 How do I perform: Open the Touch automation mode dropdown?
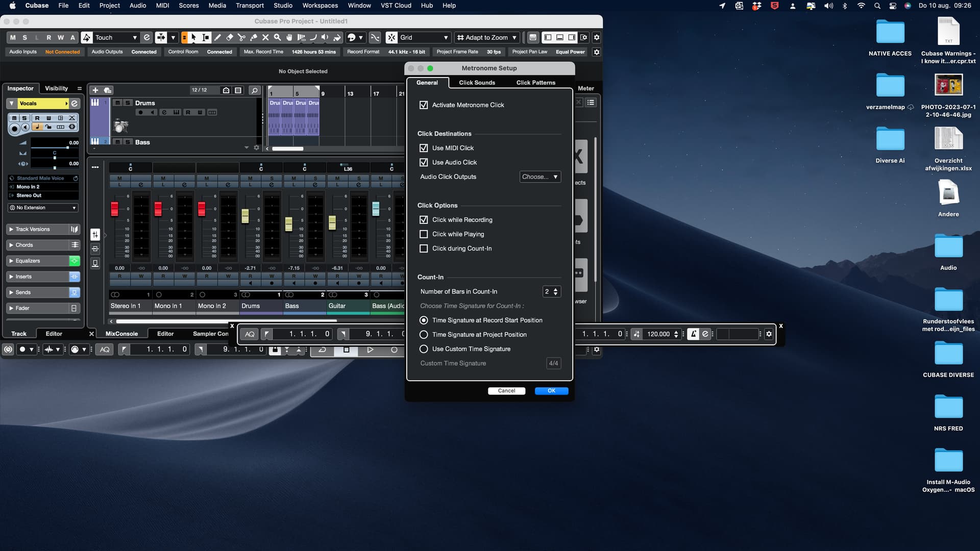tap(116, 37)
